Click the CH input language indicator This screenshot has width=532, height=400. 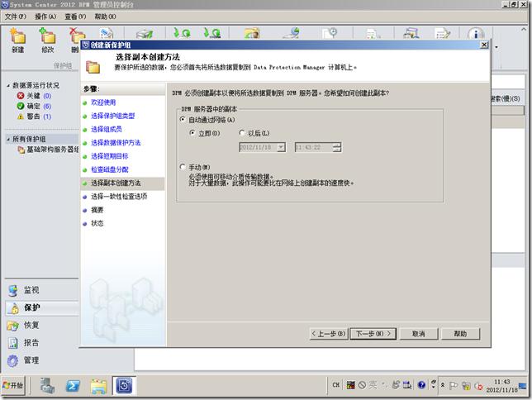tap(336, 385)
